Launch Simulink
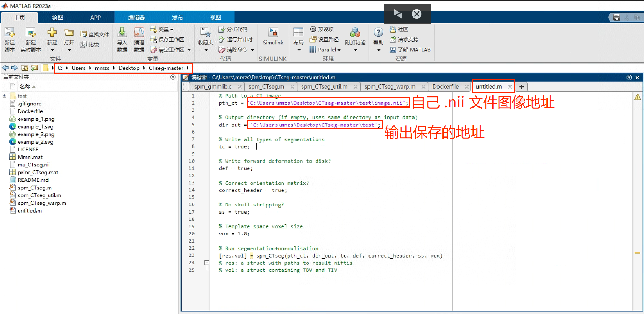This screenshot has width=644, height=314. point(273,36)
